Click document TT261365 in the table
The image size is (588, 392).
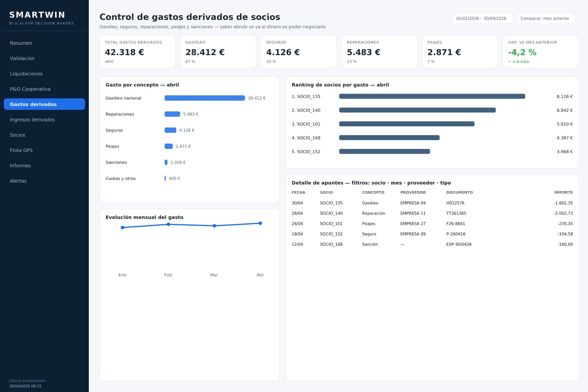click(x=456, y=213)
